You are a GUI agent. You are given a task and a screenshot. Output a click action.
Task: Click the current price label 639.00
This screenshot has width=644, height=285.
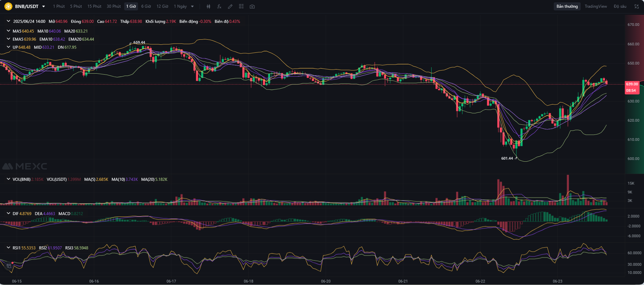(632, 84)
